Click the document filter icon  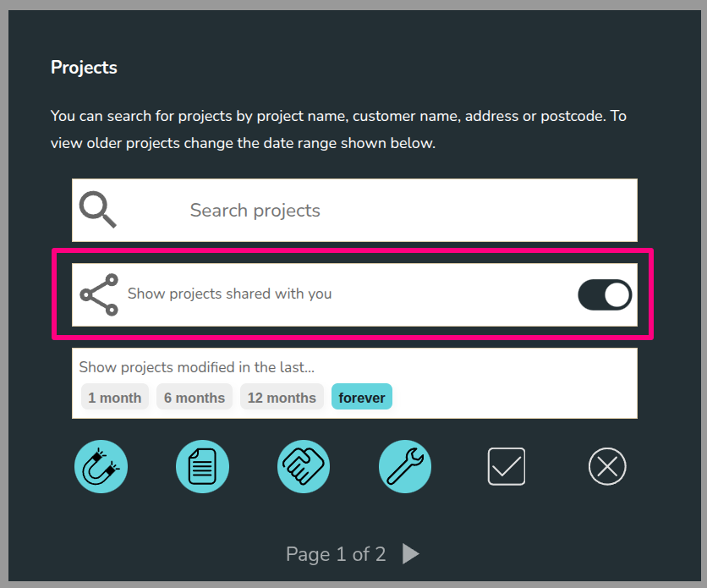coord(202,466)
